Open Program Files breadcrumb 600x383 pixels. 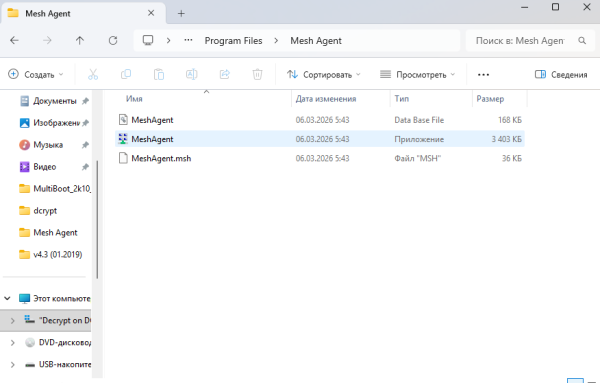click(233, 41)
